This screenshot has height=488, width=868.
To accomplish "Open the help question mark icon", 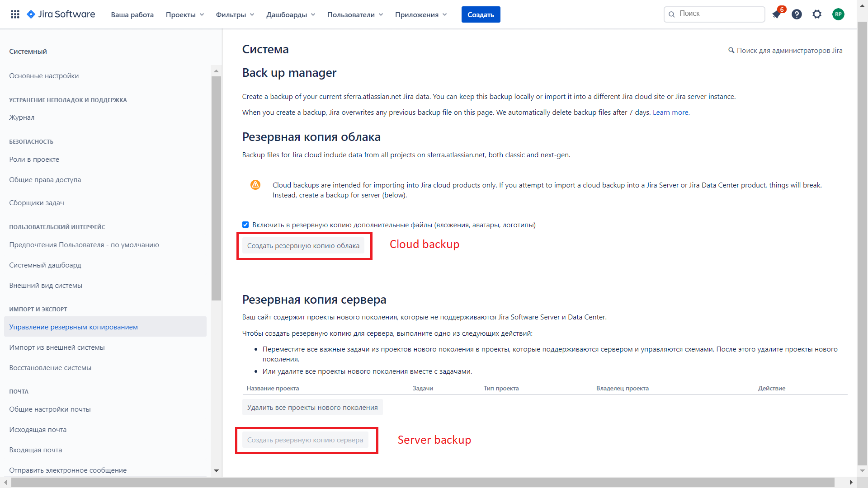I will pyautogui.click(x=797, y=14).
